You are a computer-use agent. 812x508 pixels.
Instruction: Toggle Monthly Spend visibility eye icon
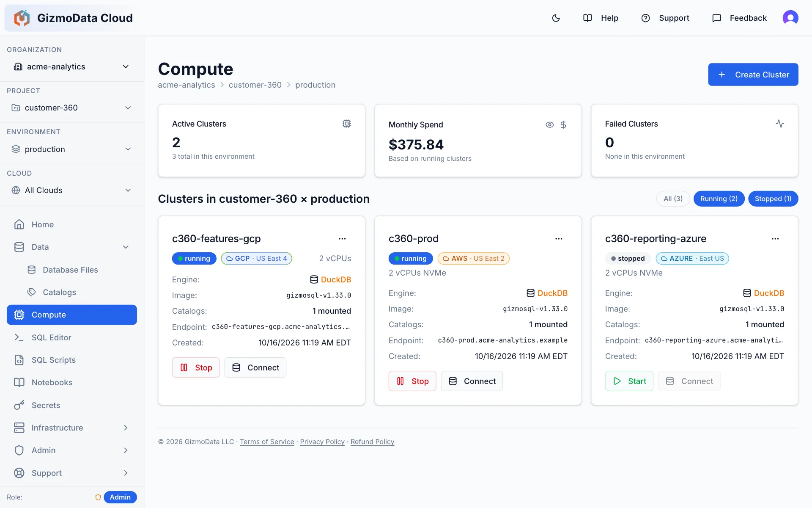[x=549, y=124]
